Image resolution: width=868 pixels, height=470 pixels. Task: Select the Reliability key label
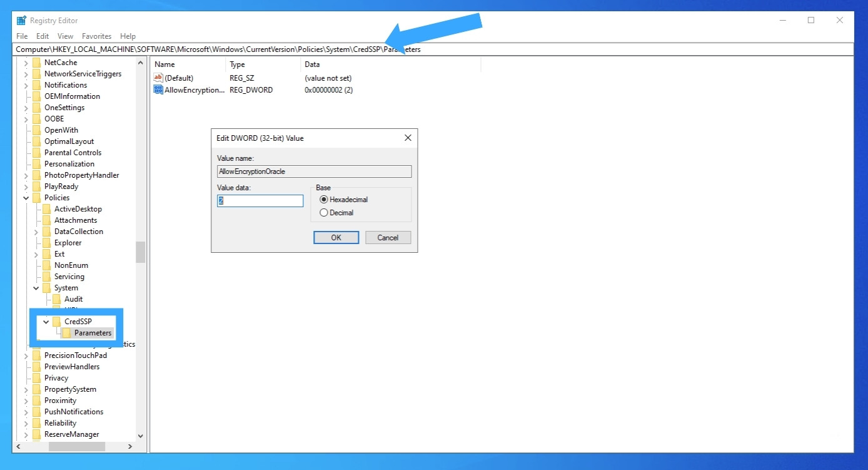(x=60, y=423)
